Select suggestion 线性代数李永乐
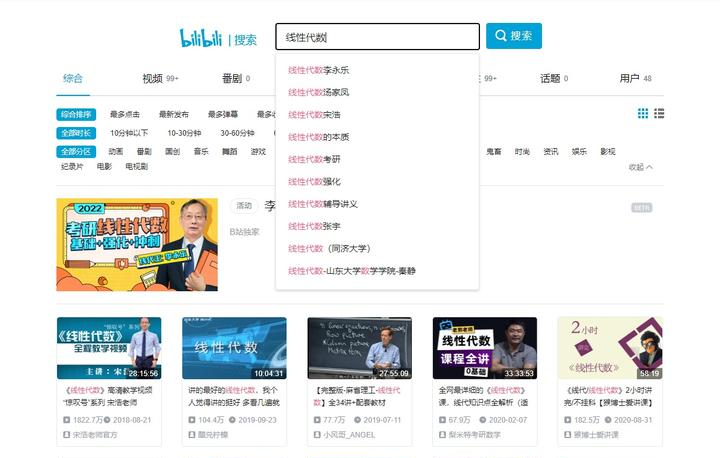The width and height of the screenshot is (720, 458). click(x=318, y=70)
